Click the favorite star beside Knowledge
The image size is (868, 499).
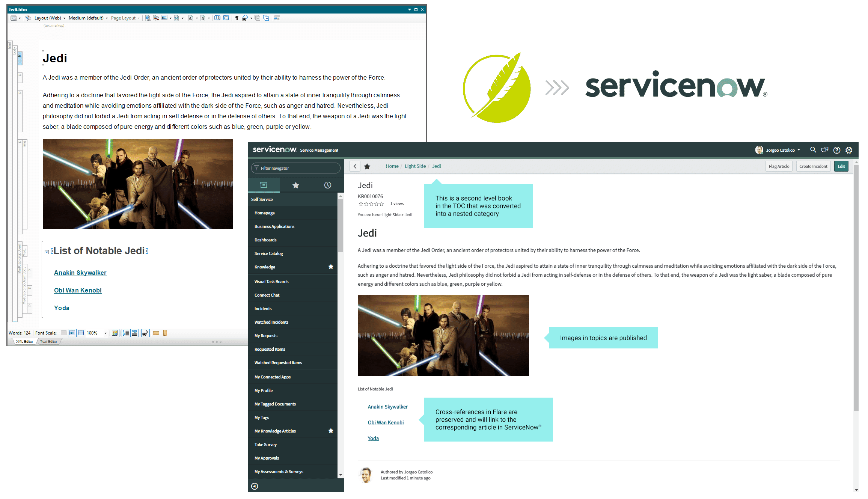point(331,267)
